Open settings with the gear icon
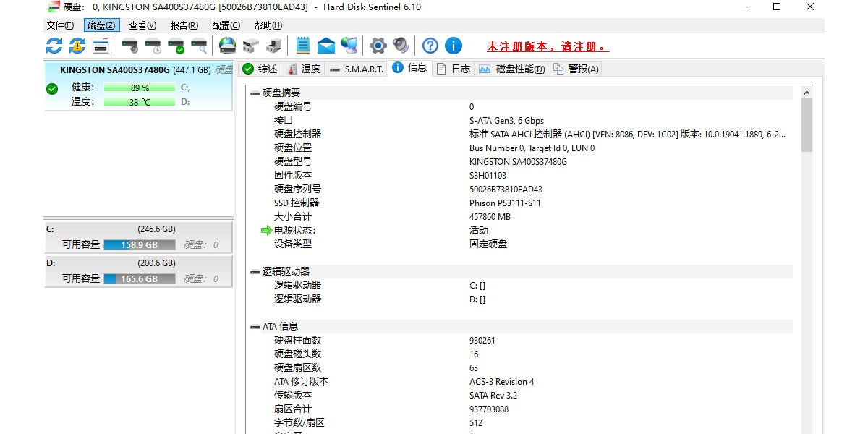The image size is (868, 434). point(378,46)
